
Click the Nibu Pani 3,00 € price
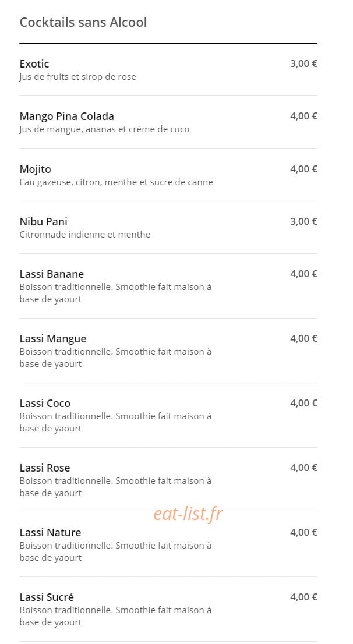[303, 221]
